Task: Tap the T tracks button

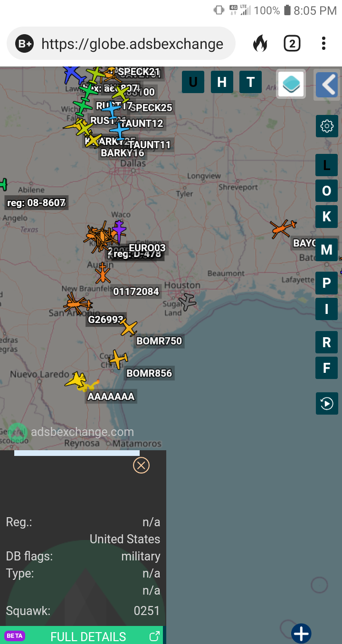Action: [x=251, y=82]
